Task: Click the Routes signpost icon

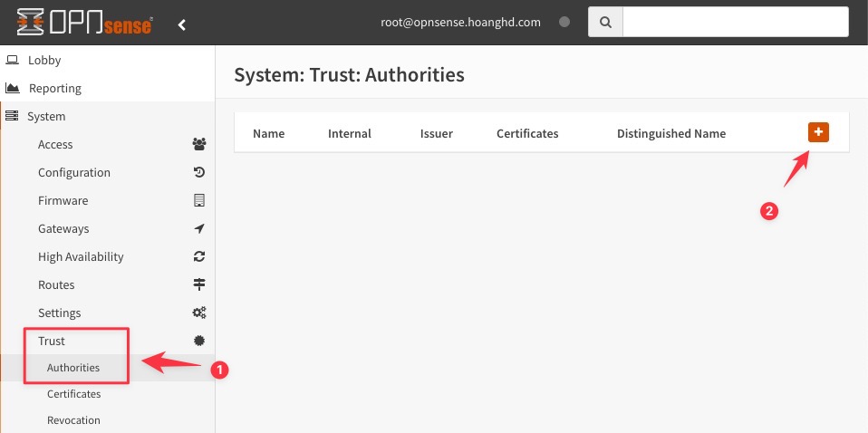Action: pos(199,284)
